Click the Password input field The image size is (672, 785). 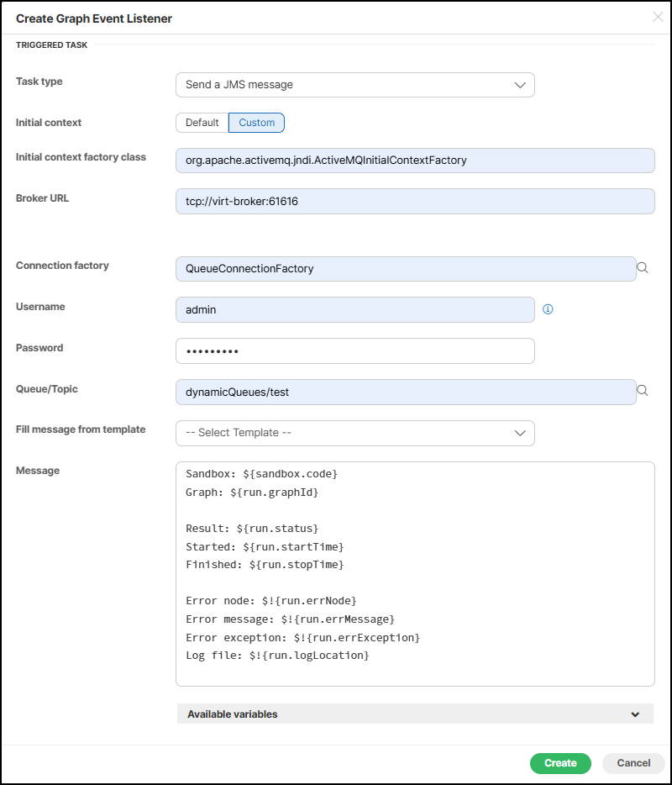coord(354,351)
